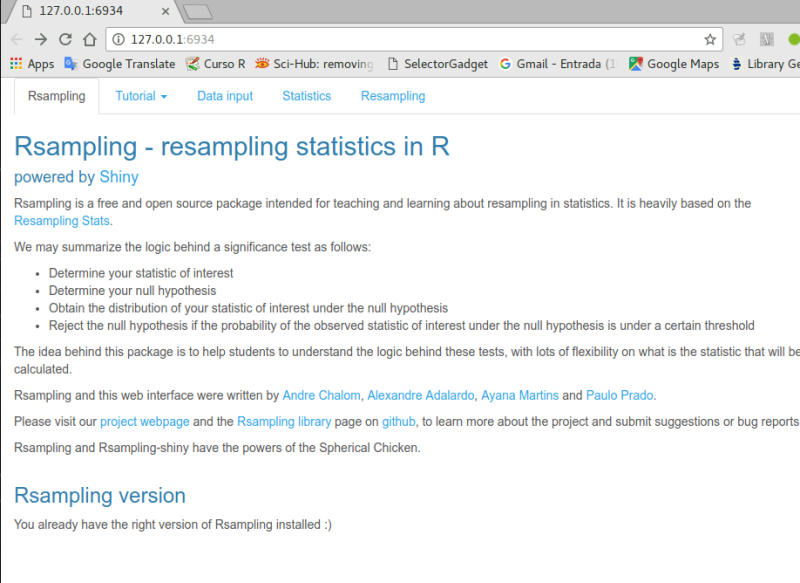This screenshot has height=583, width=800.
Task: Open the Google Translate bookmark
Action: pos(119,64)
